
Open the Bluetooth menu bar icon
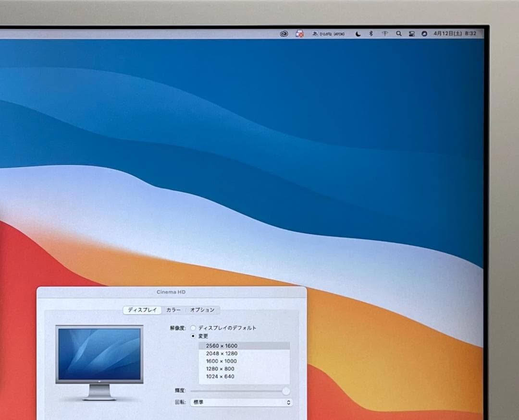click(x=371, y=34)
